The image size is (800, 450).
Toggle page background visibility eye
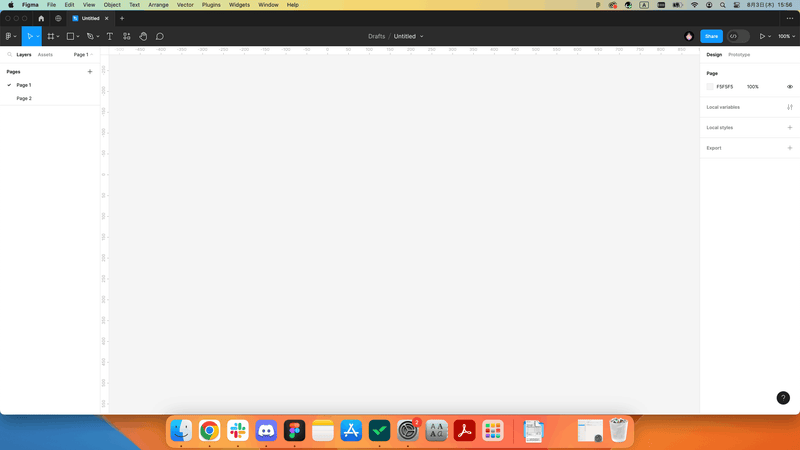pyautogui.click(x=790, y=87)
